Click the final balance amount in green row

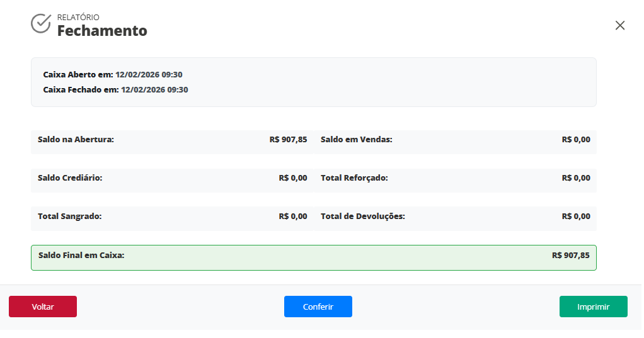click(x=570, y=255)
